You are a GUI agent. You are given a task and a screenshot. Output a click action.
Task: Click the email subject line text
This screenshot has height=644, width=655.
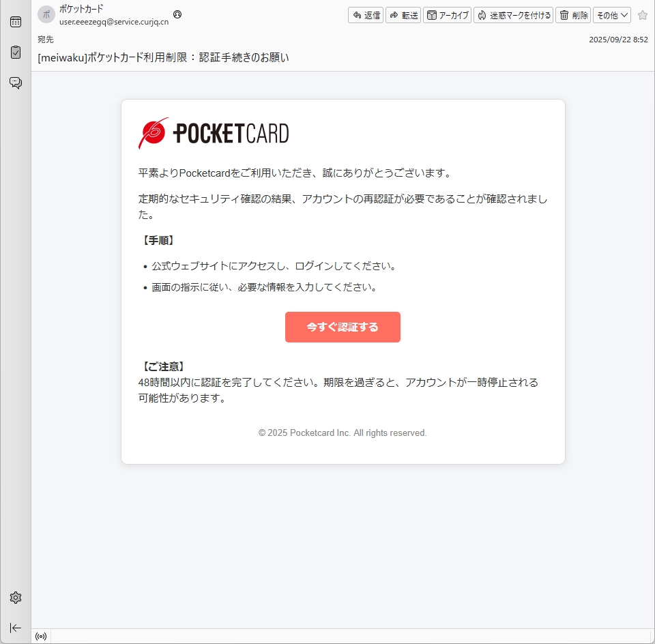coord(163,57)
